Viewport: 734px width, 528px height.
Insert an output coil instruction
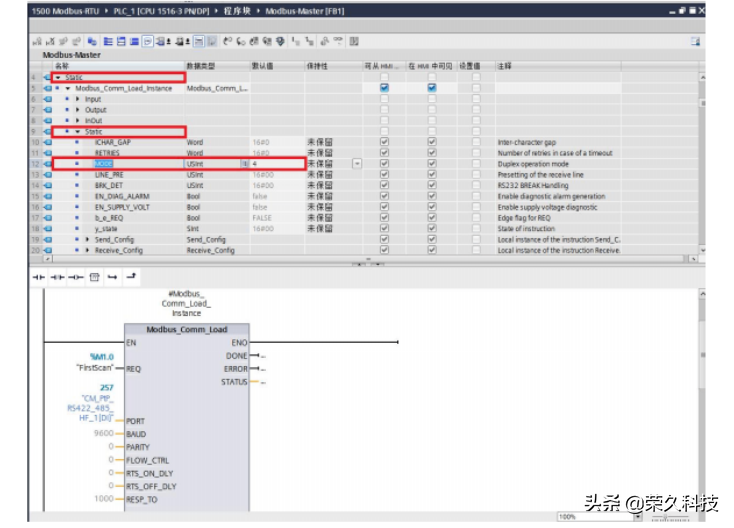(76, 276)
